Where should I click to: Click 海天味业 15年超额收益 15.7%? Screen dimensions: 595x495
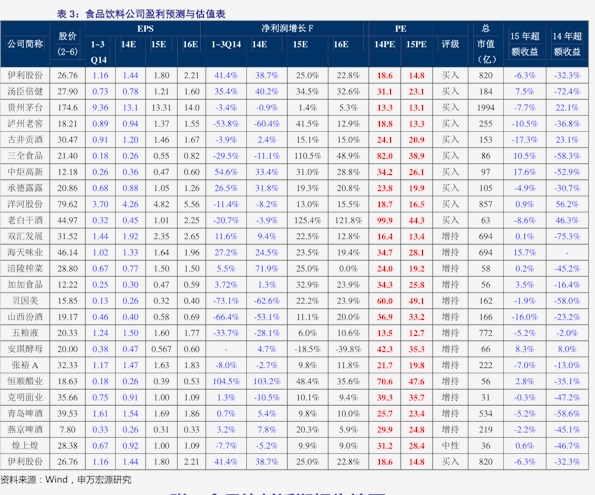525,252
